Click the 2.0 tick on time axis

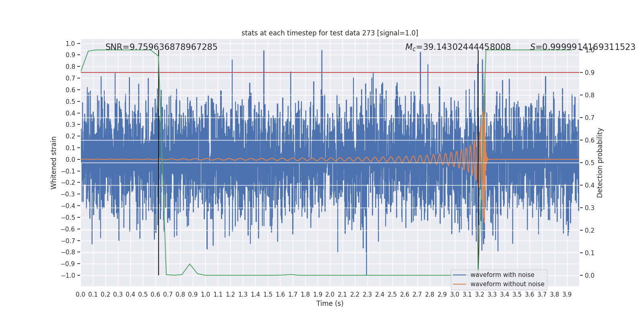click(330, 295)
